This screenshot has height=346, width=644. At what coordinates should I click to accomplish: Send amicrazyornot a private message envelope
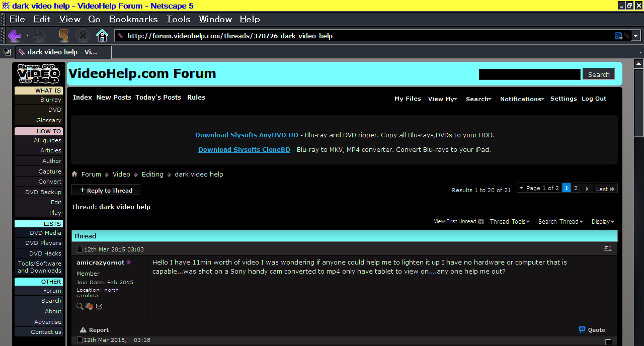click(x=99, y=306)
